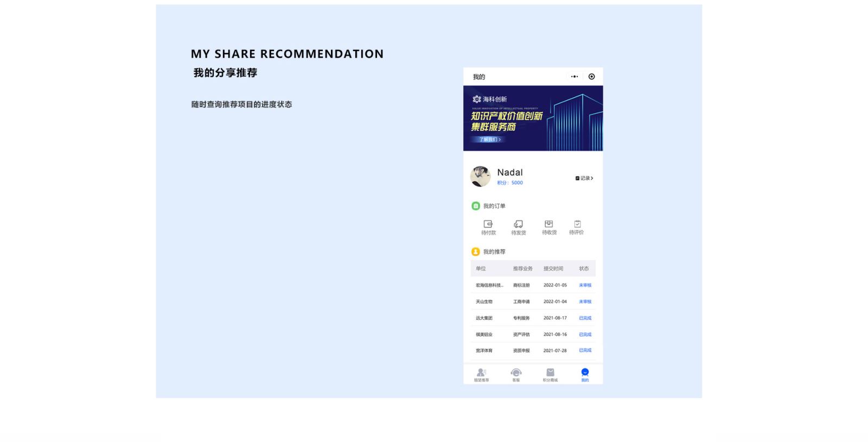
Task: Click the date 2021-07-28
Action: (555, 351)
